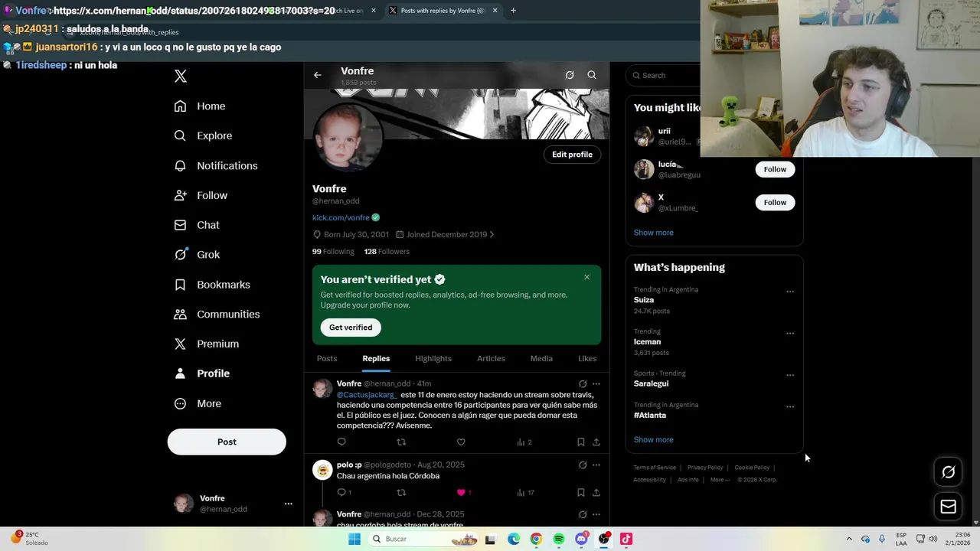Dismiss the verification banner
Image resolution: width=980 pixels, height=551 pixels.
(587, 277)
